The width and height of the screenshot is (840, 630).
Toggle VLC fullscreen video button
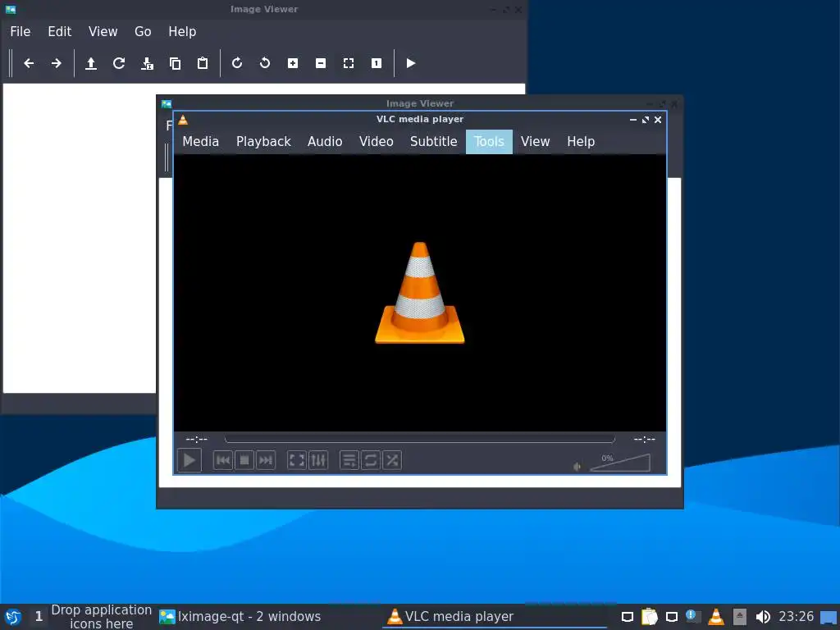tap(297, 460)
